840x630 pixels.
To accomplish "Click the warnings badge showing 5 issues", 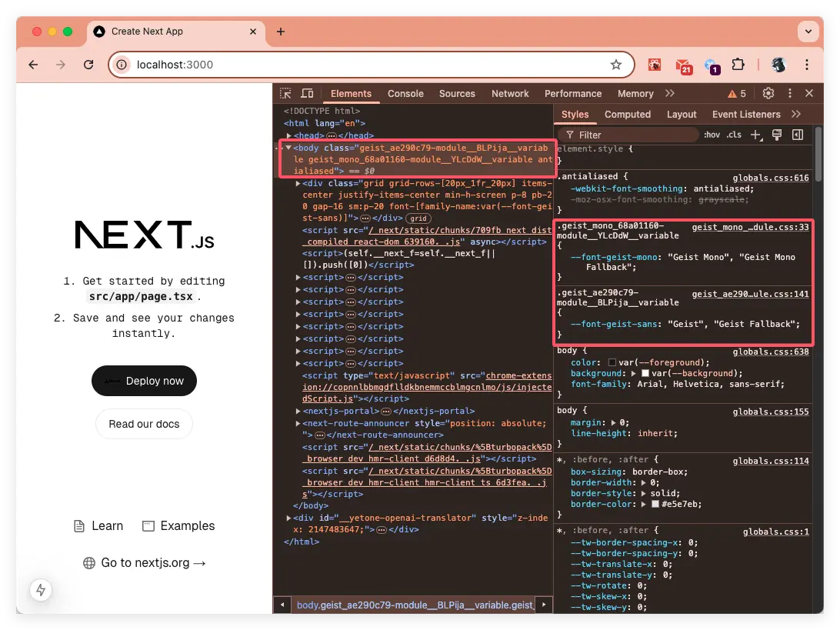I will point(737,94).
